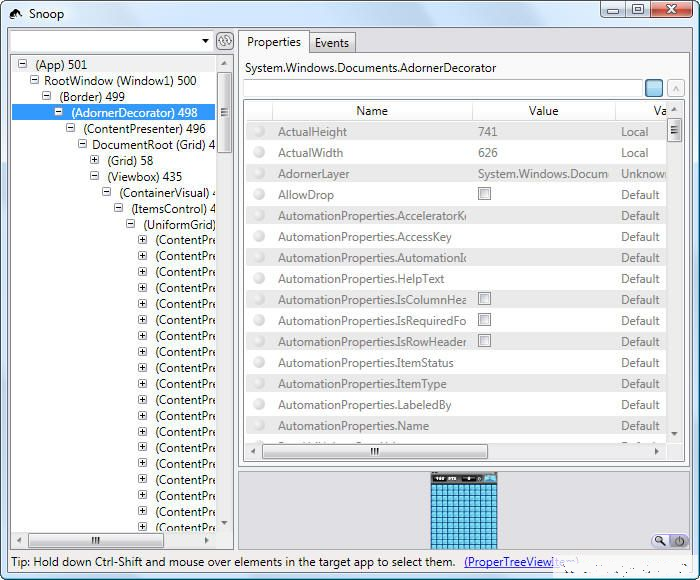Image resolution: width=700 pixels, height=580 pixels.
Task: Select (AdornerDecorator) 498 in the tree
Action: click(x=134, y=113)
